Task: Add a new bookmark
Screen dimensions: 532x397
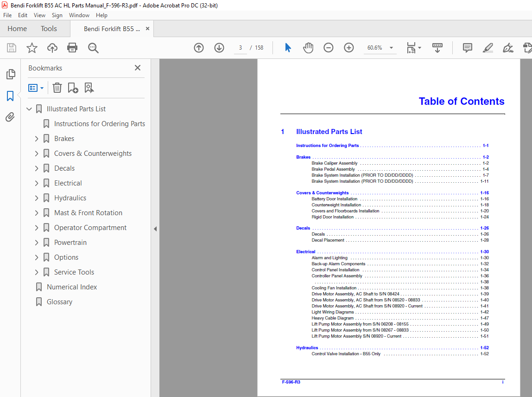Action: (73, 88)
